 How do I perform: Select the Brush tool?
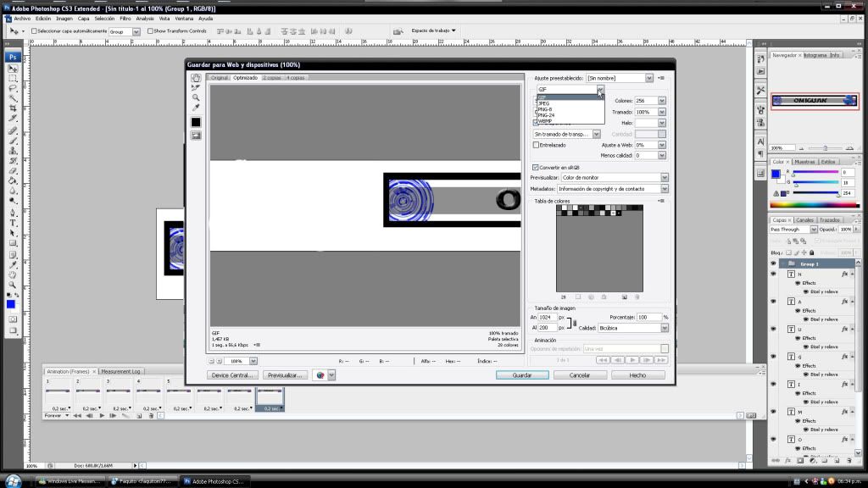13,141
